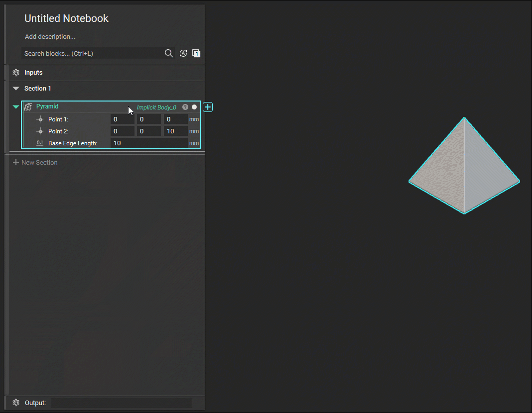Viewport: 532px width, 413px height.
Task: Add a New Section
Action: click(x=35, y=163)
